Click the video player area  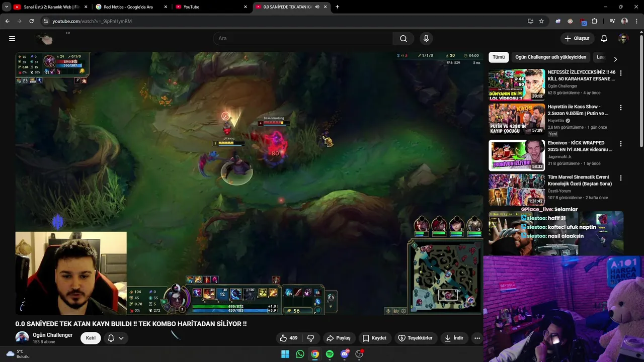[x=249, y=184]
